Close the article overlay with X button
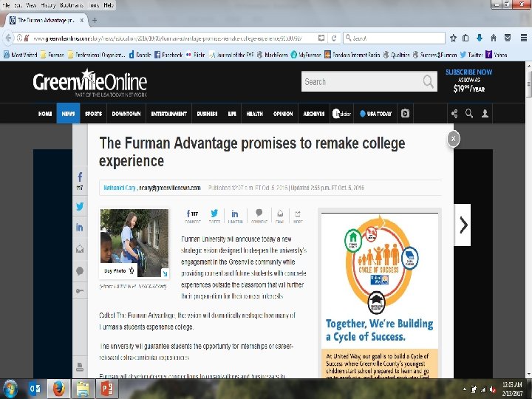532x399 pixels. [453, 139]
